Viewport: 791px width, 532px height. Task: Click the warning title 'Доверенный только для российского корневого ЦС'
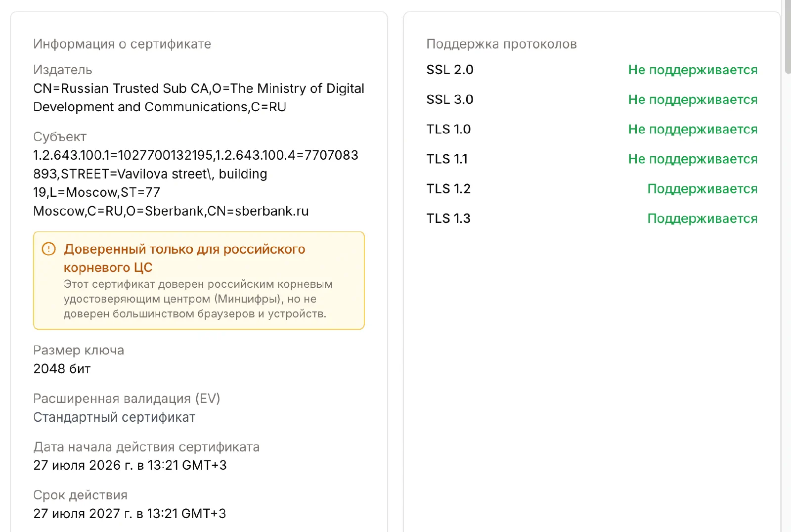click(x=184, y=258)
